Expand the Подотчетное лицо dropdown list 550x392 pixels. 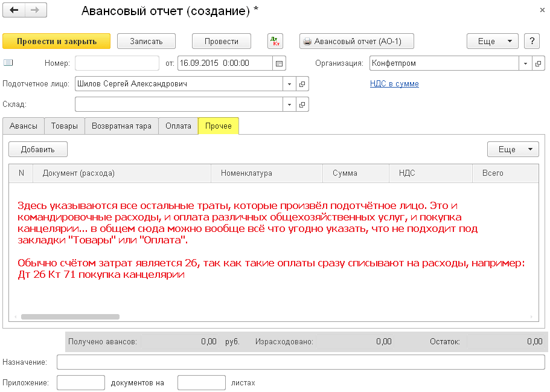coord(289,84)
